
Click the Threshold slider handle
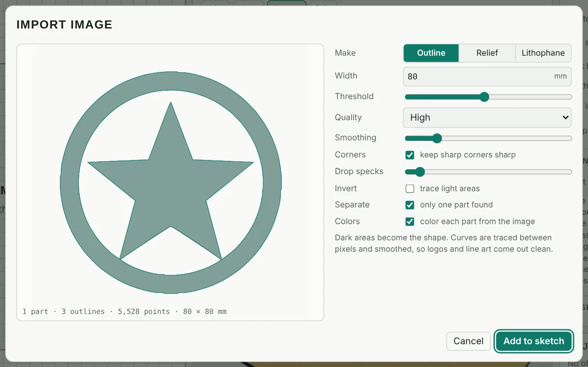(484, 97)
